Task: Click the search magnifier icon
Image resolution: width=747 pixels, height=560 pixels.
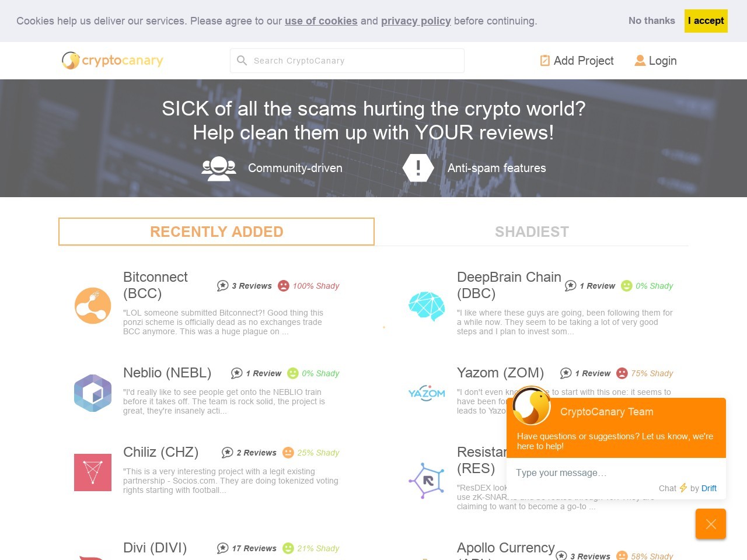Action: tap(242, 60)
